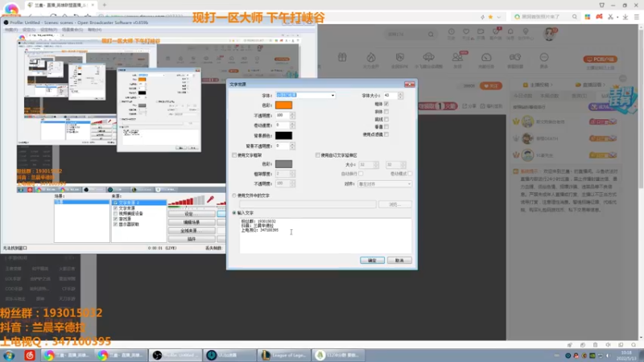Enable the 底线 underline checkbox

click(x=386, y=119)
